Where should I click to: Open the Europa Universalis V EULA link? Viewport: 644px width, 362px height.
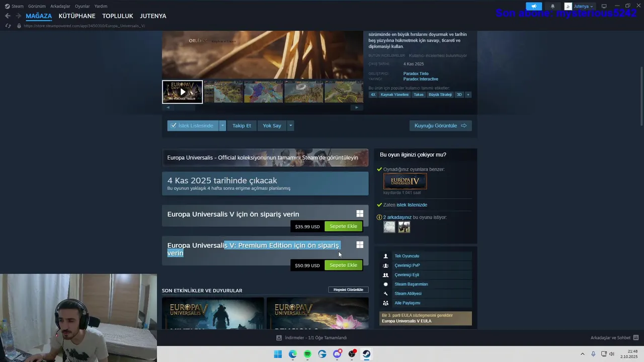click(x=407, y=321)
